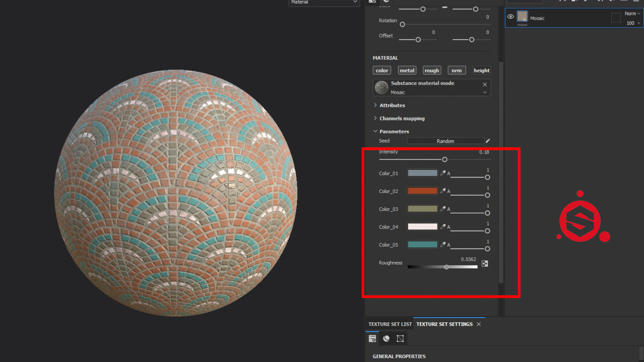Open the Norm blending mode dropdown
Image resolution: width=644 pixels, height=362 pixels.
(631, 13)
